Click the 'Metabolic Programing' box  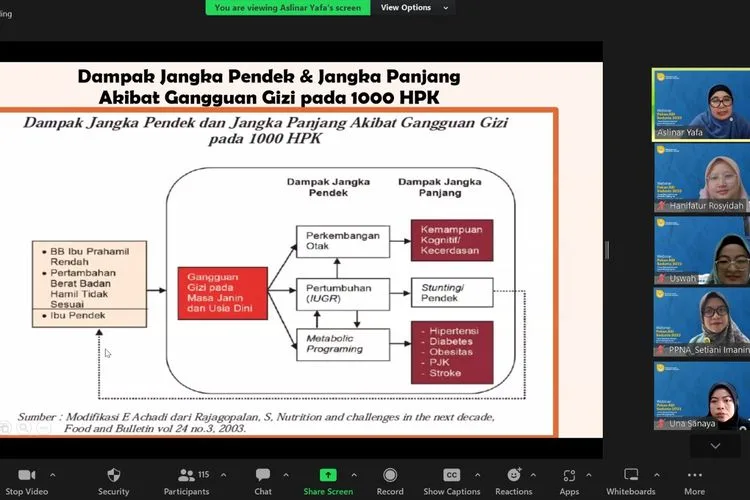343,344
